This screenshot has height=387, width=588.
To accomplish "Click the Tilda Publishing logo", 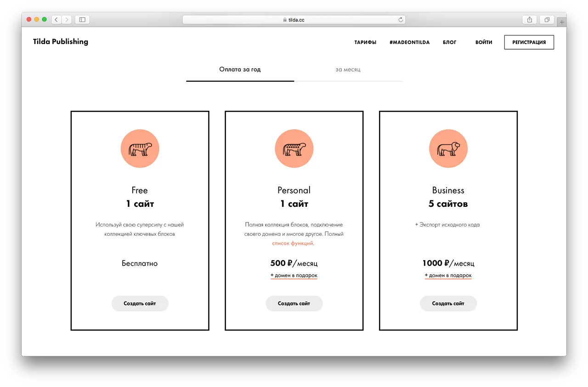I will click(x=61, y=42).
